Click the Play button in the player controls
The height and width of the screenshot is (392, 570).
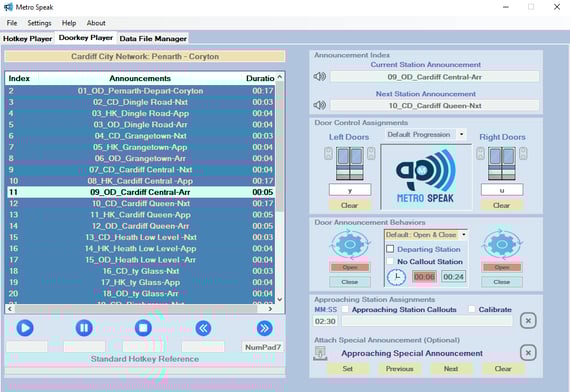pos(25,328)
